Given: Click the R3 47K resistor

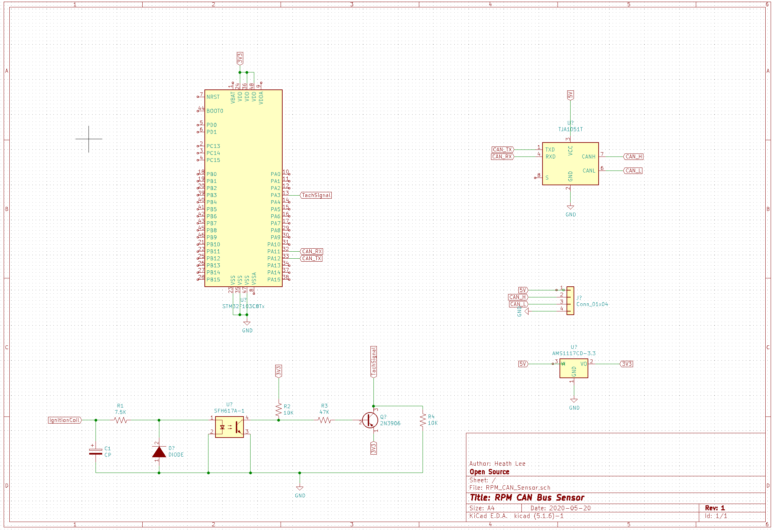Looking at the screenshot, I should click(x=324, y=420).
